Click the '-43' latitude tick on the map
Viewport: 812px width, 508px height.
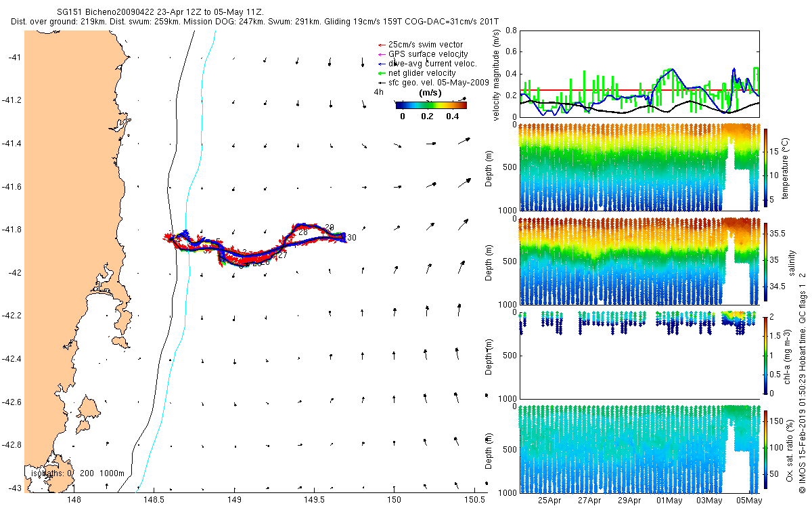[x=14, y=488]
